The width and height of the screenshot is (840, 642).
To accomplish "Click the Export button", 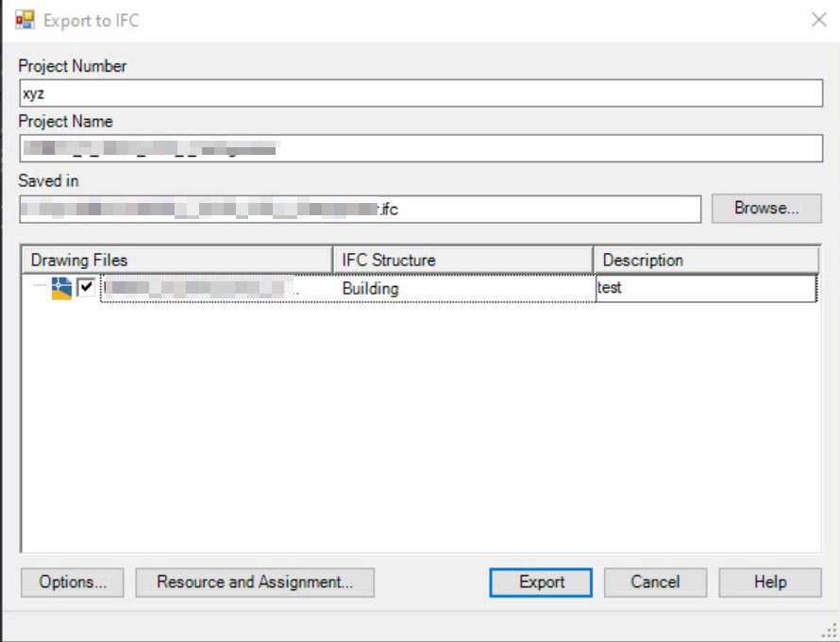I will pyautogui.click(x=540, y=583).
